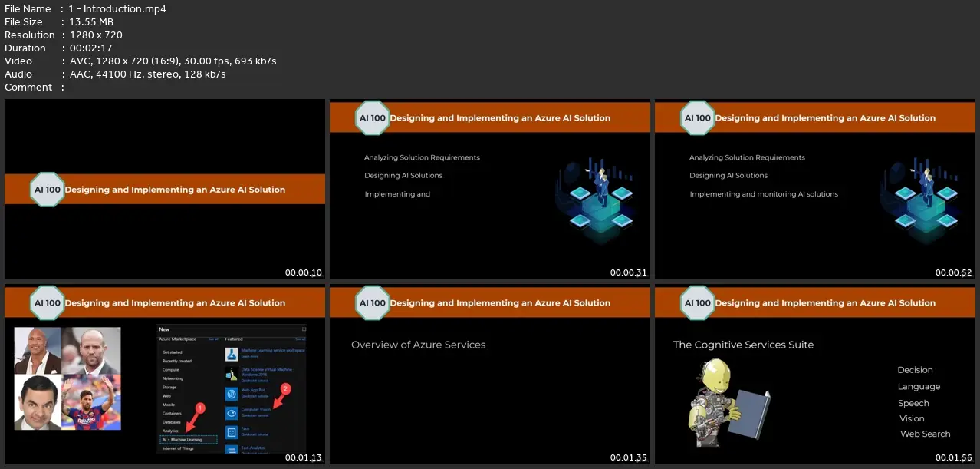Select Storage in Azure Marketplace list
Image resolution: width=980 pixels, height=469 pixels.
(169, 388)
